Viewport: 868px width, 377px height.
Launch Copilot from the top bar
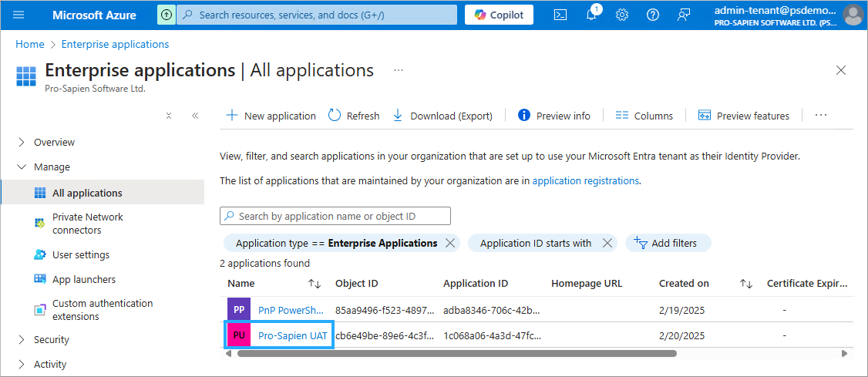pyautogui.click(x=499, y=15)
